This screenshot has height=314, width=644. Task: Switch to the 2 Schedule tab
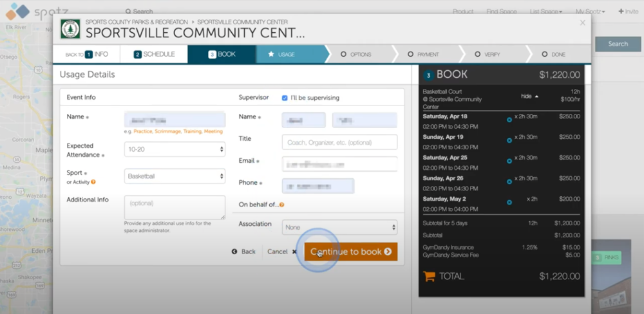point(154,54)
